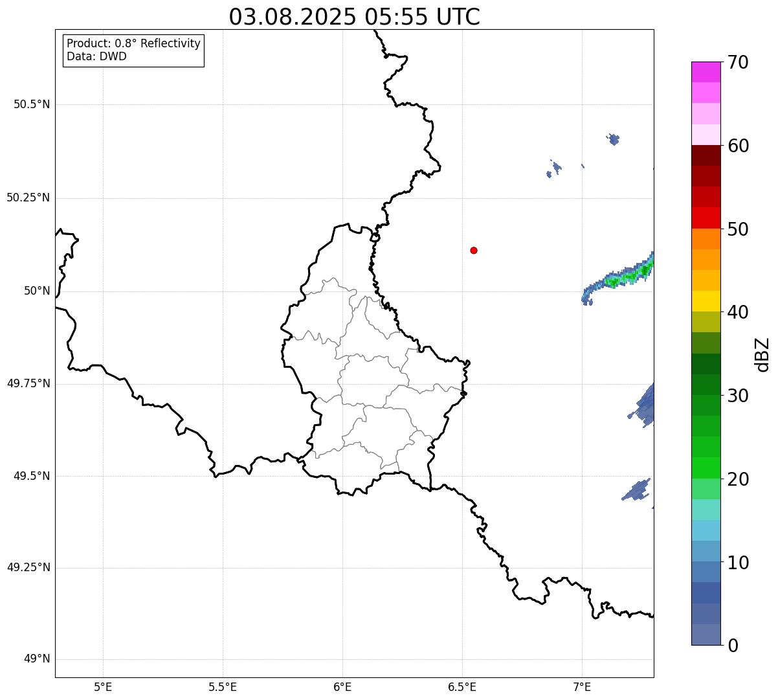This screenshot has width=778, height=700.
Task: Click the red station marker dot
Action: click(474, 250)
